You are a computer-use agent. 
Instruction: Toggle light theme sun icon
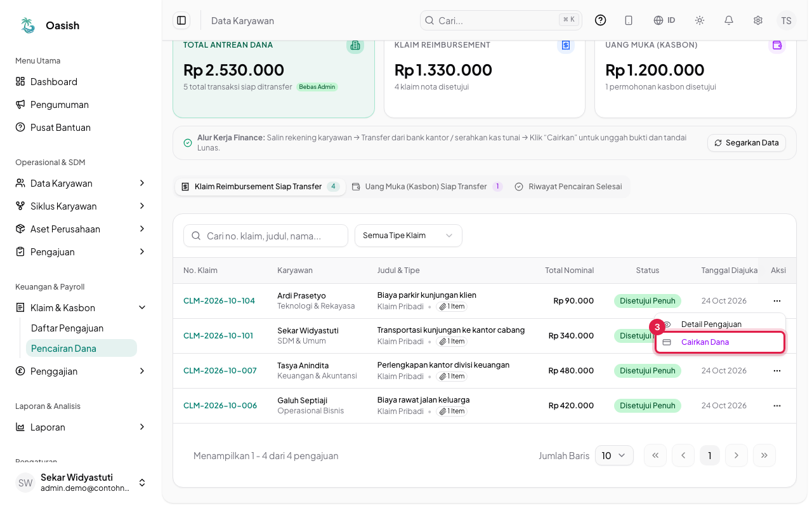coord(700,20)
